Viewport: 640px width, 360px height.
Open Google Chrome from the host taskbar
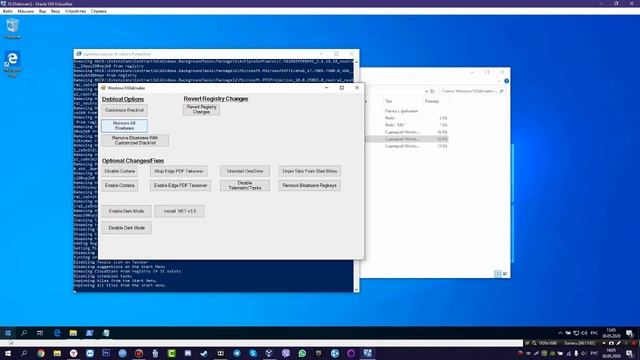pyautogui.click(x=41, y=353)
